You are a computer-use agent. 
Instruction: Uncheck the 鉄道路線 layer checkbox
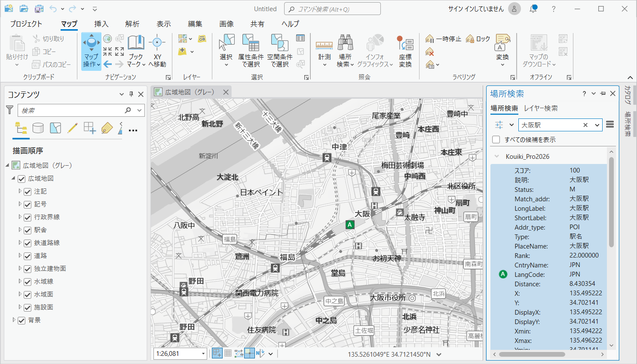click(x=28, y=243)
